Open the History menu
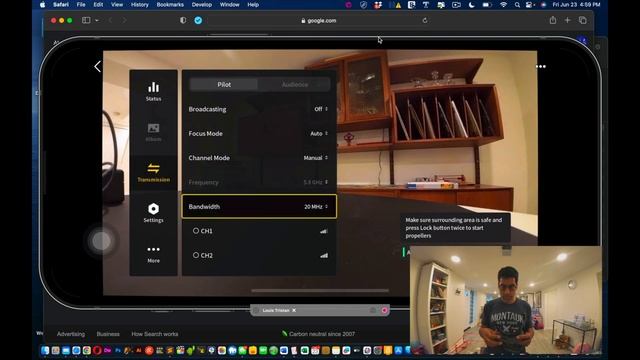 (x=140, y=4)
